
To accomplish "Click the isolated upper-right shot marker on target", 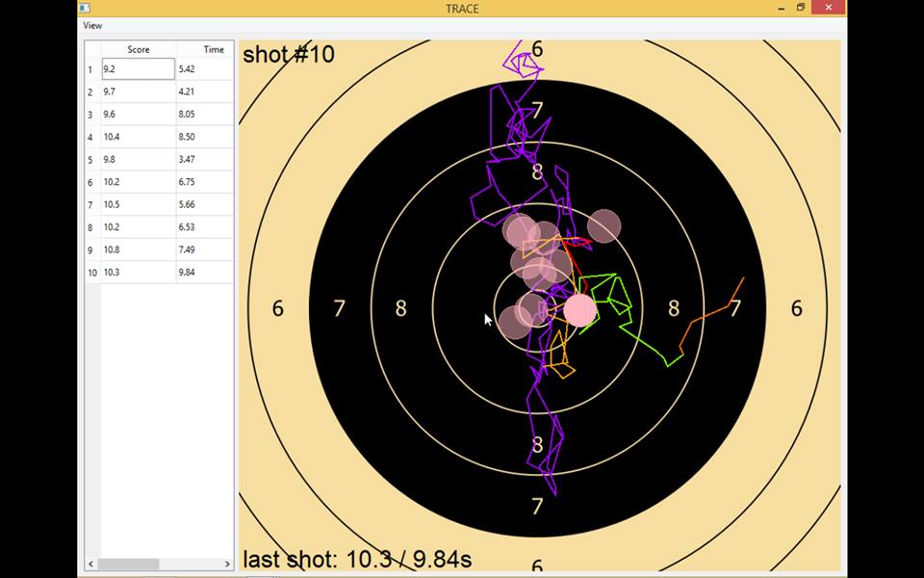I will click(604, 225).
